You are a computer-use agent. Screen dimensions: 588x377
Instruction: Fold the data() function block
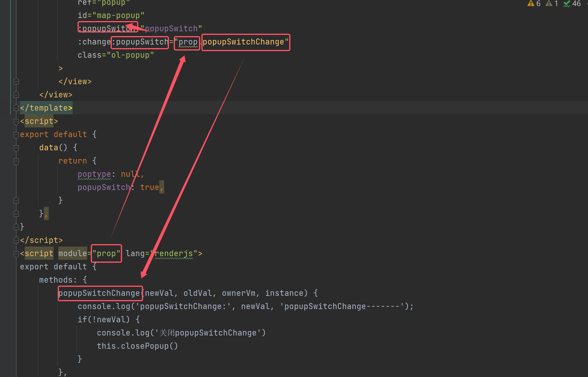(x=16, y=148)
